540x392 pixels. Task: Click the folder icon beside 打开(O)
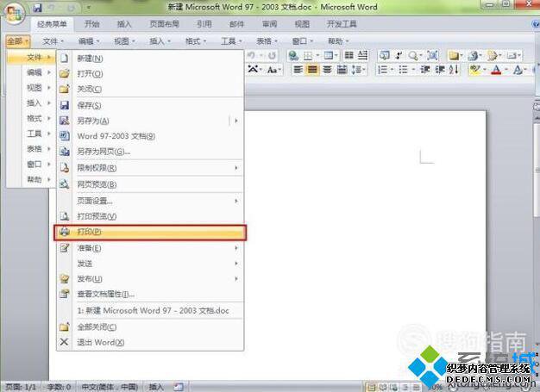click(65, 73)
